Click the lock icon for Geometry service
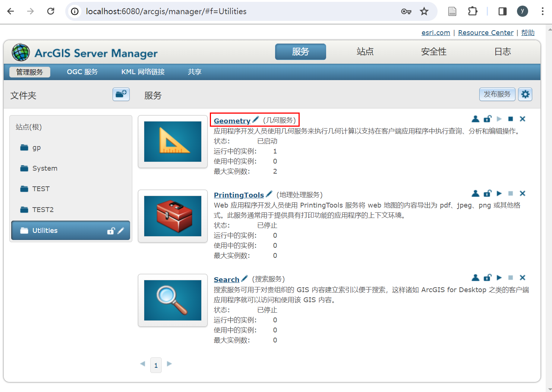The width and height of the screenshot is (552, 392). 487,119
